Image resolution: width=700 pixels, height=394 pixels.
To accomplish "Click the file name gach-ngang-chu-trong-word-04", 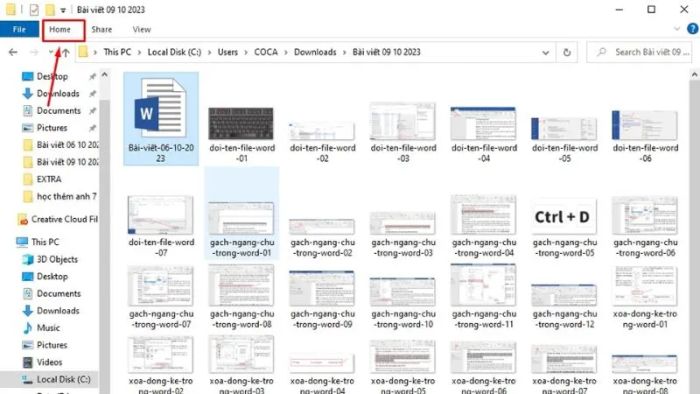I will point(484,248).
